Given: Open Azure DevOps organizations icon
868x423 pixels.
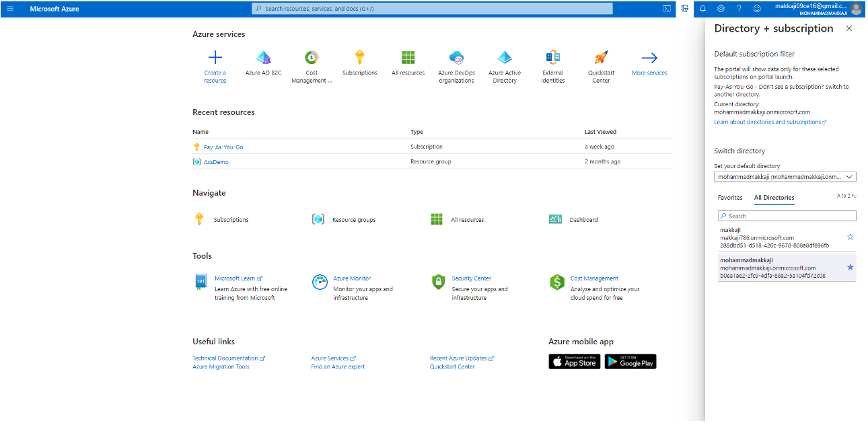Looking at the screenshot, I should point(456,58).
